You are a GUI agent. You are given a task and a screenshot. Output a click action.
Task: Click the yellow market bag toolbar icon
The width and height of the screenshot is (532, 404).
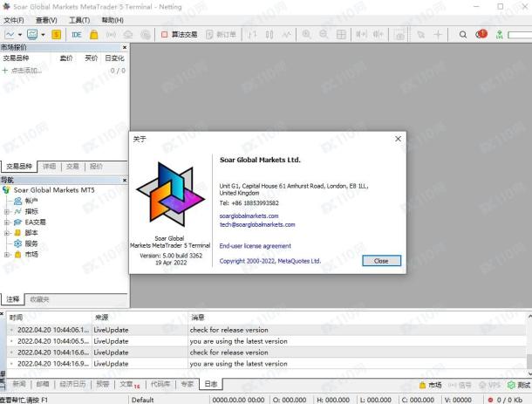[94, 35]
